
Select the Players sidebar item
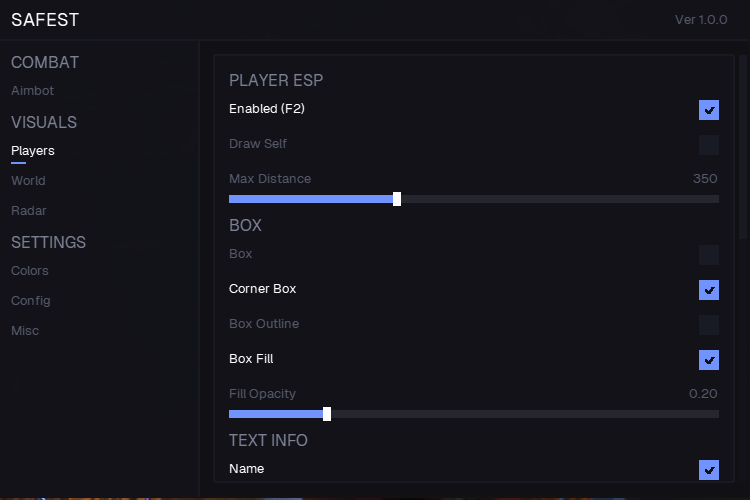point(33,151)
